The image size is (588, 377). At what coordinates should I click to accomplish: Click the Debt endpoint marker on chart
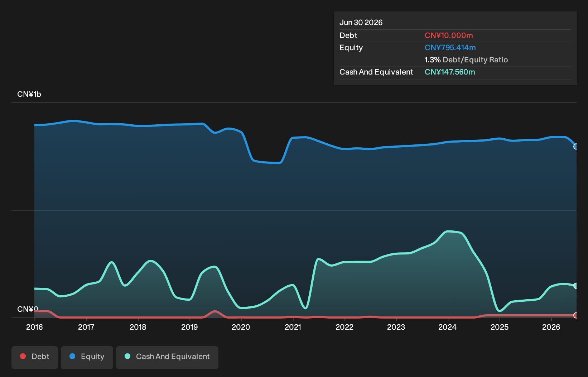click(x=576, y=315)
